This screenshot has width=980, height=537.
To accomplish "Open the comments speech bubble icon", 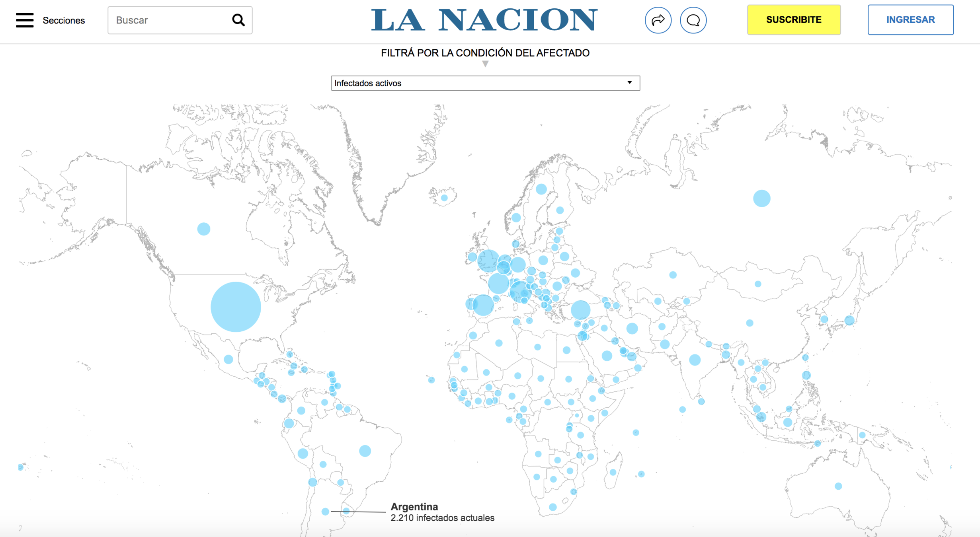I will [693, 20].
